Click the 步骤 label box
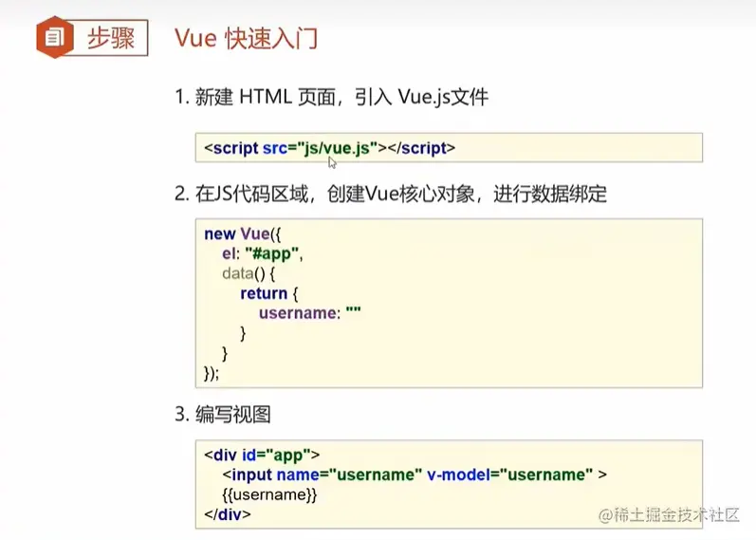The width and height of the screenshot is (756, 540). [x=110, y=38]
